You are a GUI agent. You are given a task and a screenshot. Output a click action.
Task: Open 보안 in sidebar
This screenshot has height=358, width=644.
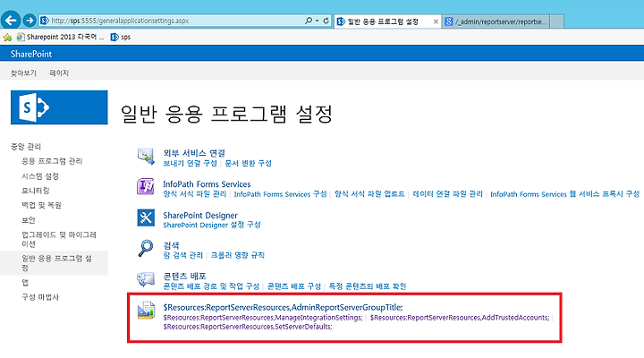point(29,220)
